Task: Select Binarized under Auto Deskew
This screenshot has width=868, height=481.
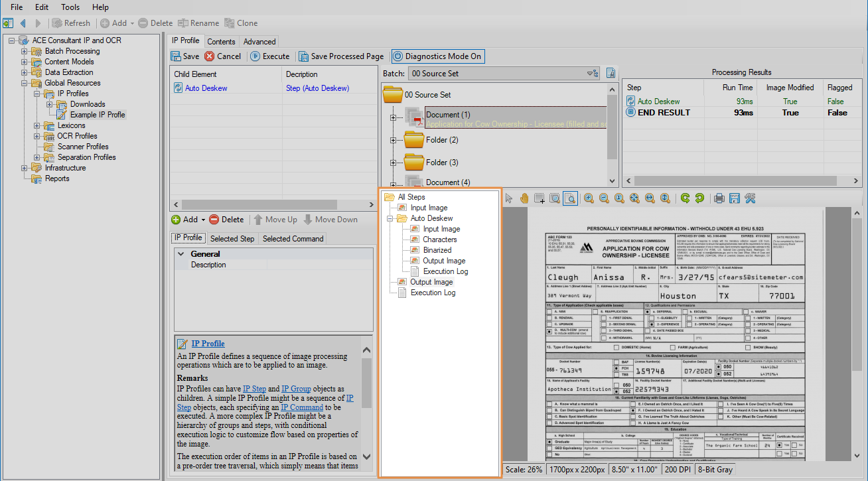Action: (437, 250)
